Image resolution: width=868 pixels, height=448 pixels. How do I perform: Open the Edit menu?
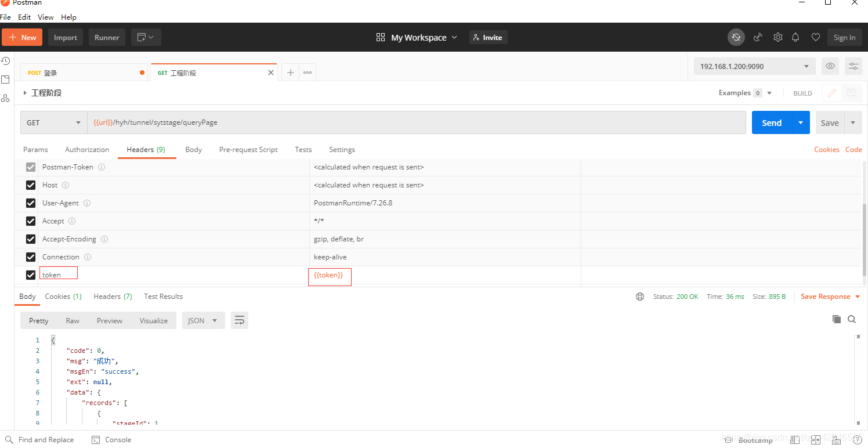point(24,17)
